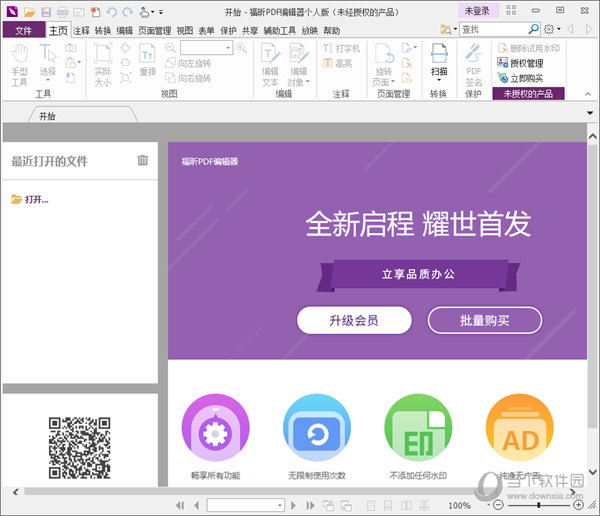Click the zoom slider in the status bar

coord(539,505)
